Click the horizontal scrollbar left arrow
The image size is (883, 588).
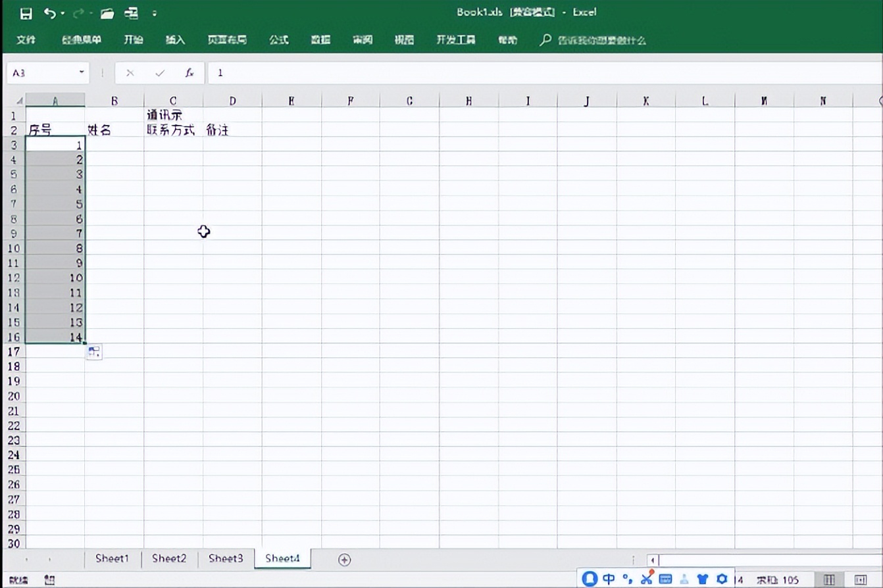pos(652,560)
